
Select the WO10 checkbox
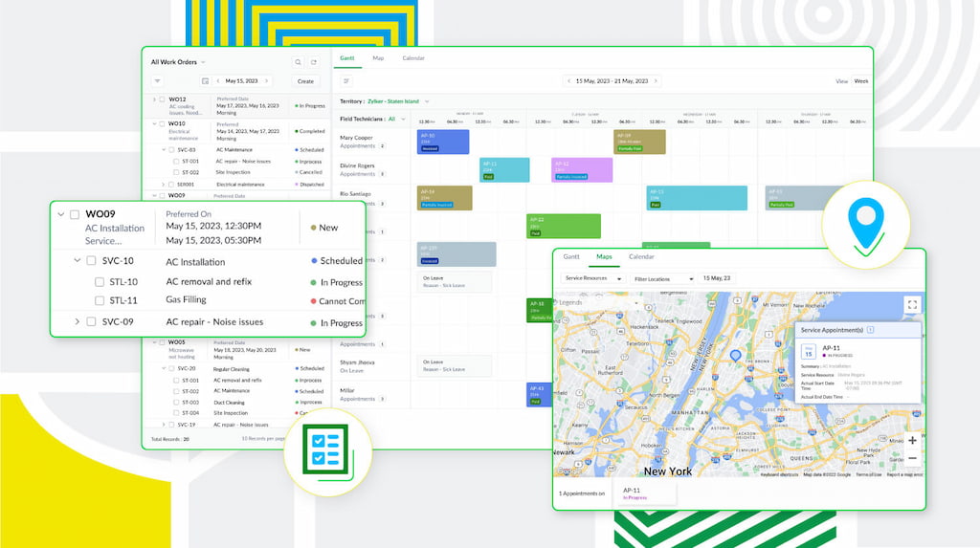pyautogui.click(x=162, y=123)
